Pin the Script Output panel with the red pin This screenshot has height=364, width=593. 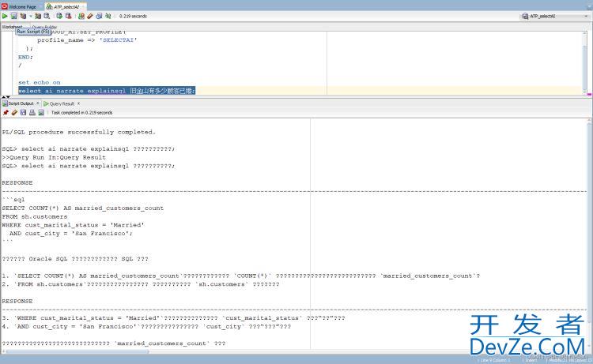(6, 113)
